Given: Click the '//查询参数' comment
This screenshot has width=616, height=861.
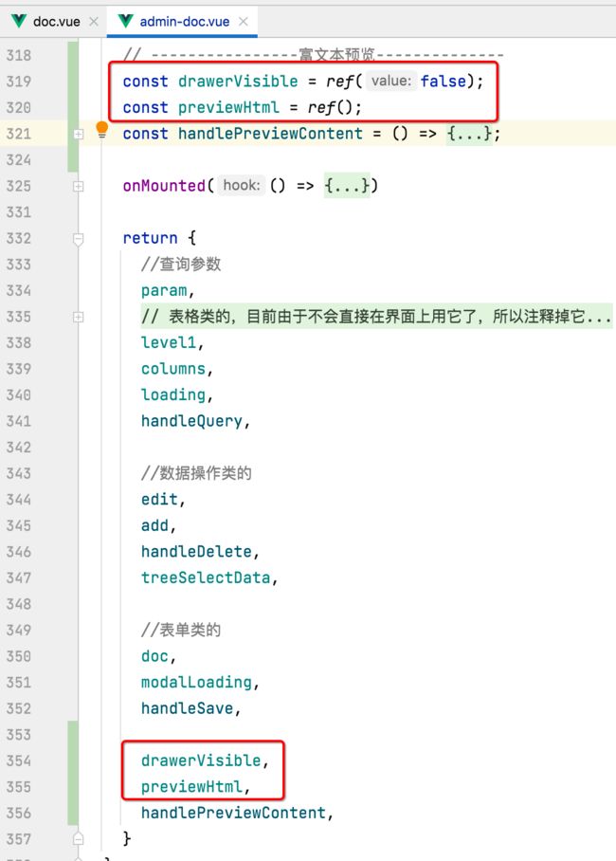Looking at the screenshot, I should tap(181, 265).
